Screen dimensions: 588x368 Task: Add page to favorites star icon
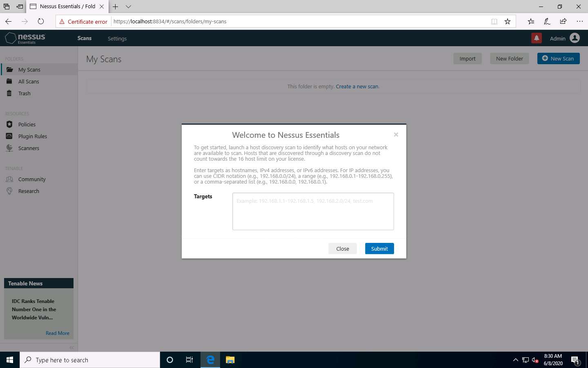(x=508, y=22)
